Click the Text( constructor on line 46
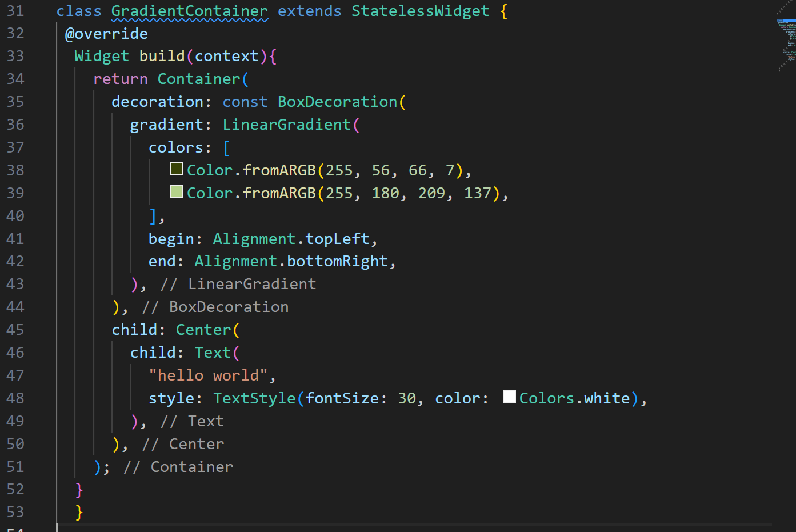Image resolution: width=796 pixels, height=532 pixels. [x=217, y=353]
